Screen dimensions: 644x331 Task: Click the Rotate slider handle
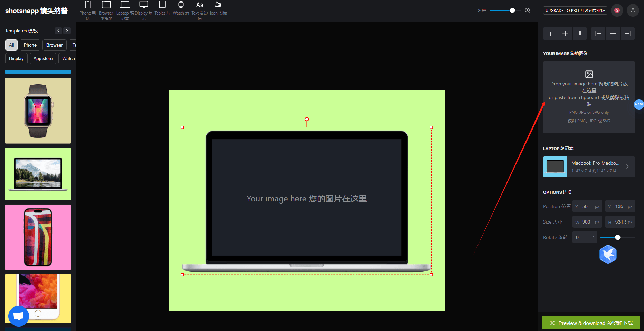(618, 237)
